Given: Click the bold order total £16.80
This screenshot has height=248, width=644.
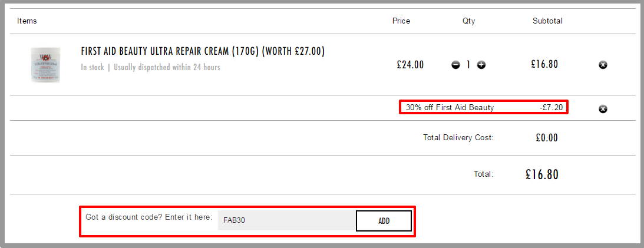Looking at the screenshot, I should click(542, 174).
